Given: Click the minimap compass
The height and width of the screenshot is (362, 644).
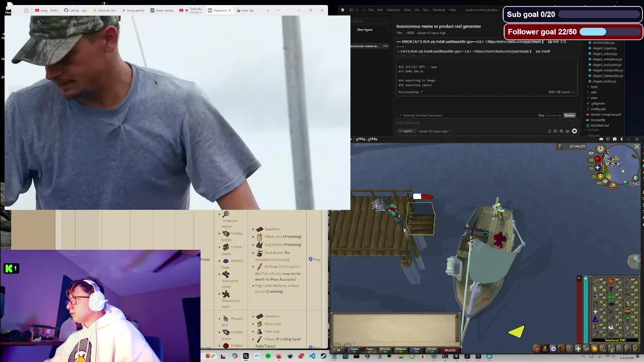Looking at the screenshot, I should [600, 149].
